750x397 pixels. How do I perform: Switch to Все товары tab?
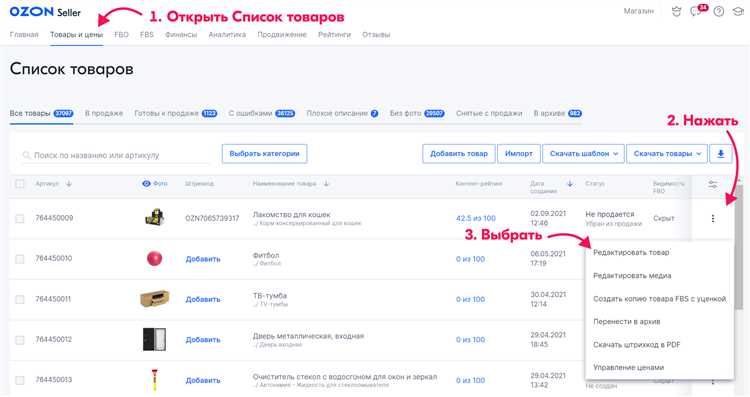(x=41, y=113)
